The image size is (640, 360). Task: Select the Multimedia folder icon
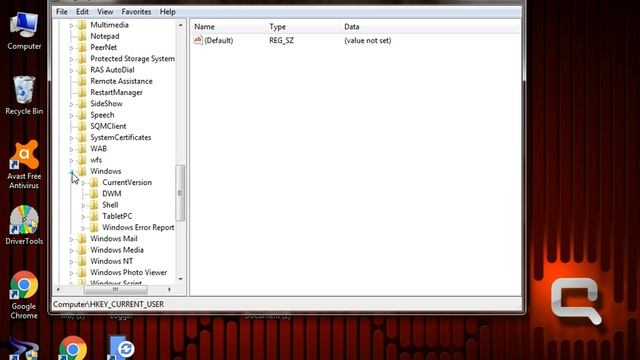82,25
